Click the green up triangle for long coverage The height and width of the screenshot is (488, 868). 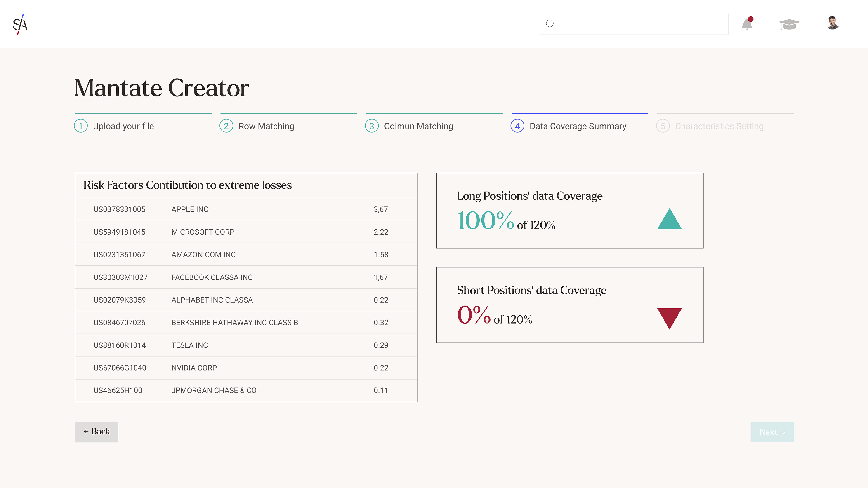click(670, 219)
